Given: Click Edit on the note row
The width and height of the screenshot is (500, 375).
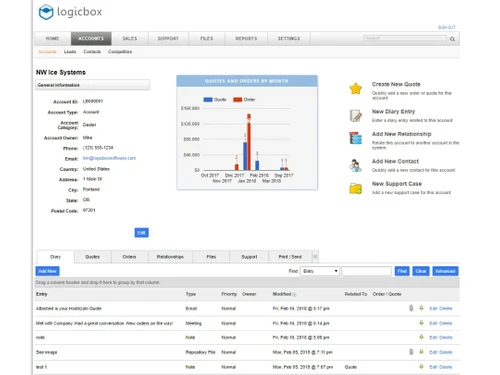Looking at the screenshot, I should pyautogui.click(x=433, y=337).
